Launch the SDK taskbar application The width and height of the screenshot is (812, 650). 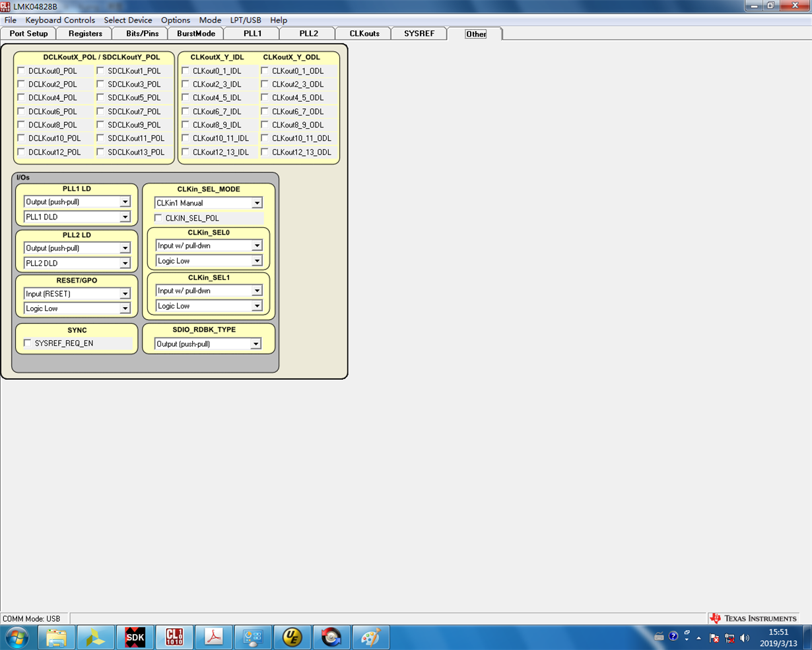(x=135, y=637)
